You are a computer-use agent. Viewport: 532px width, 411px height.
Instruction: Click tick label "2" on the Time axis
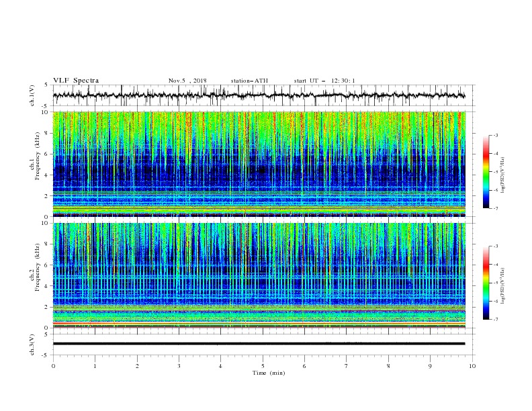pyautogui.click(x=137, y=366)
